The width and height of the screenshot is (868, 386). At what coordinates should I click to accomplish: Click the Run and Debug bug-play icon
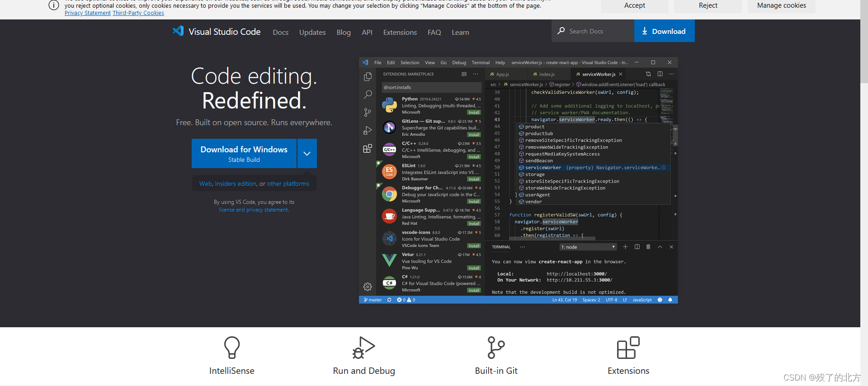click(x=364, y=348)
